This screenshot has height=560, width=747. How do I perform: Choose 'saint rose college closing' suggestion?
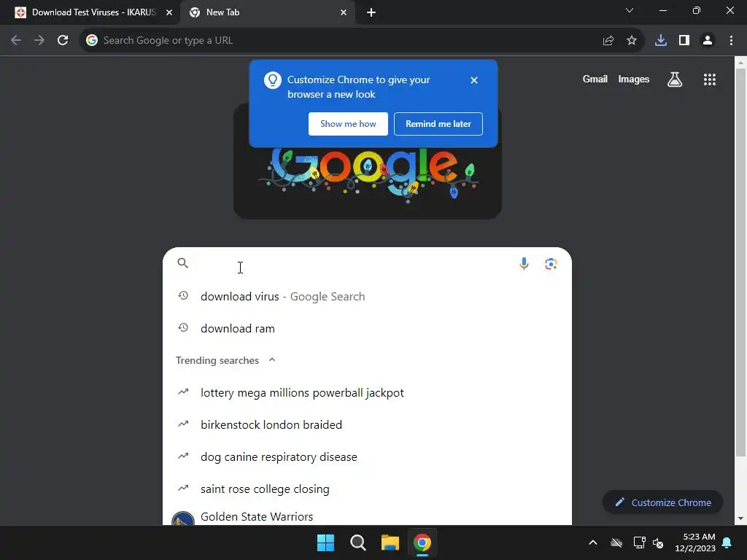pyautogui.click(x=367, y=489)
